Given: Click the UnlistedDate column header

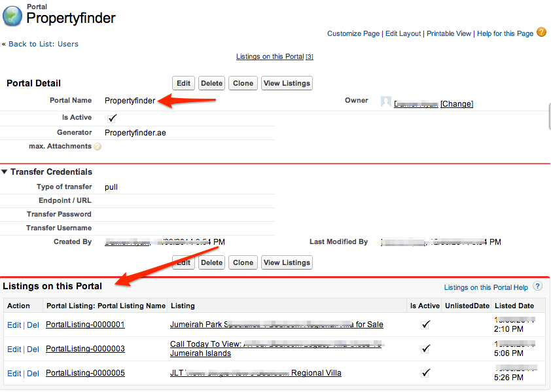Looking at the screenshot, I should [x=467, y=306].
